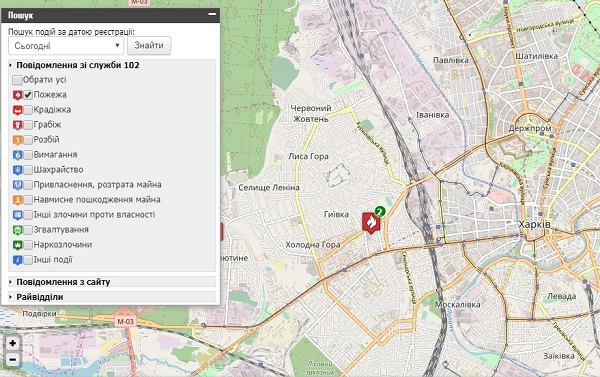Toggle the Інші злочини проти власності checkbox

click(x=28, y=215)
